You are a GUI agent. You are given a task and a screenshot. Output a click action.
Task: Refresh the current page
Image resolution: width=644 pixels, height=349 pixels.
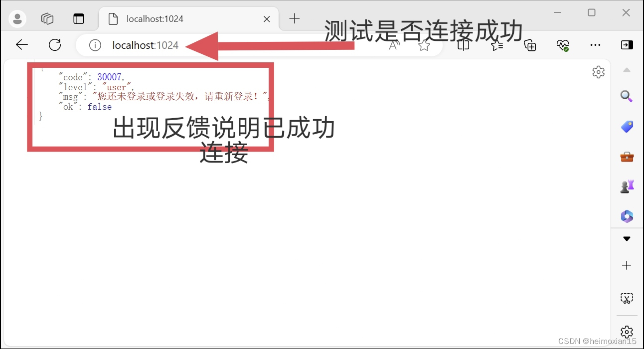(55, 45)
